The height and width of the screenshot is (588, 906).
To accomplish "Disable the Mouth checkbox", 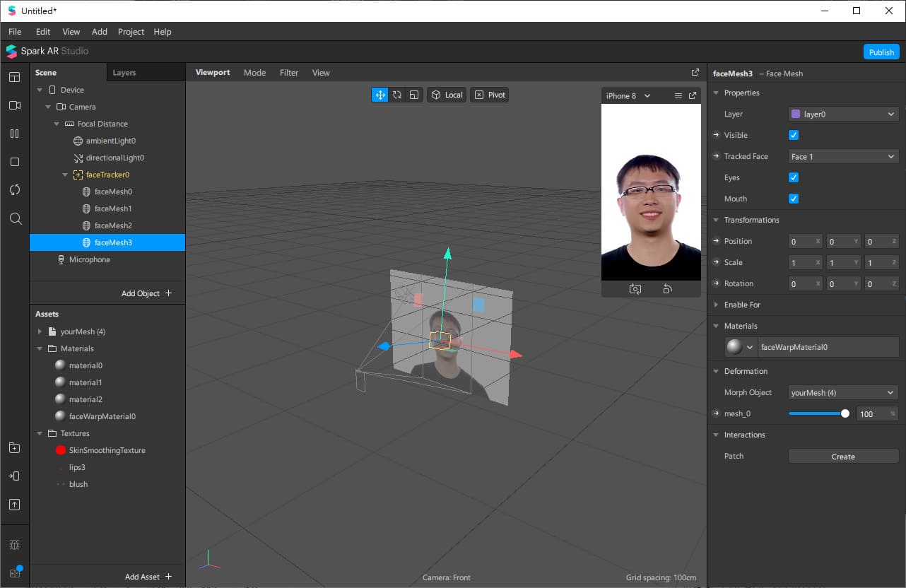I will (x=794, y=199).
